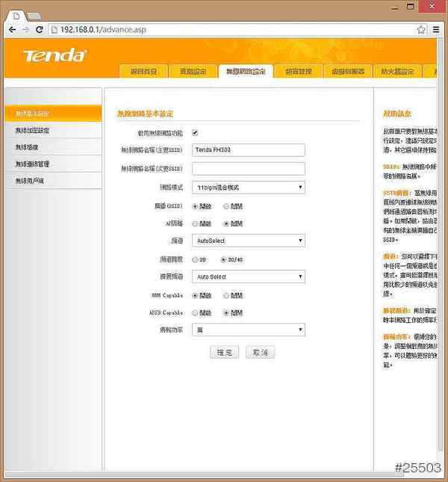Expand the Auto Select extension channel dropdown

coord(248,276)
